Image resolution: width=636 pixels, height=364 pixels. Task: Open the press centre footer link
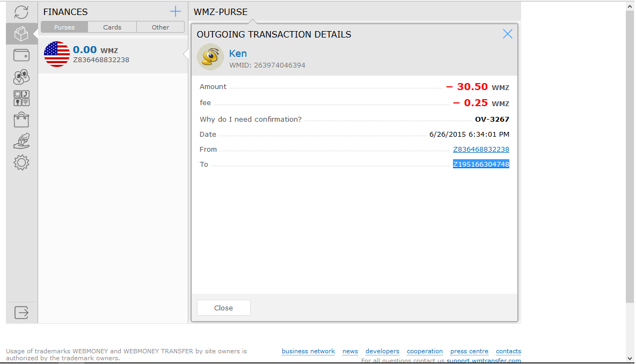coord(469,351)
